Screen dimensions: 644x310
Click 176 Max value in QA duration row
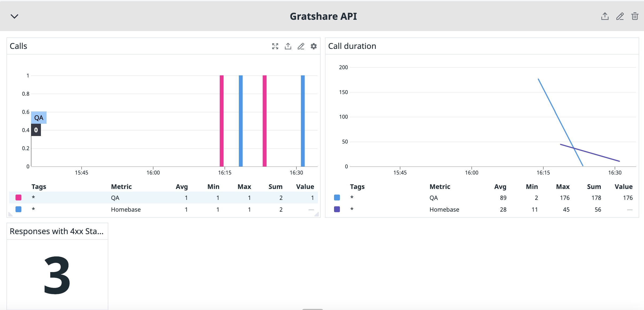(x=565, y=198)
